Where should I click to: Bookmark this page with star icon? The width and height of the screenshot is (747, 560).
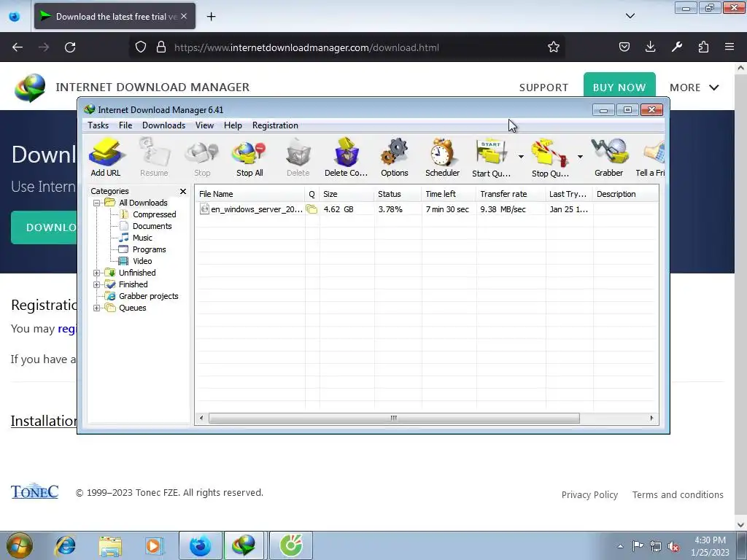(x=553, y=47)
